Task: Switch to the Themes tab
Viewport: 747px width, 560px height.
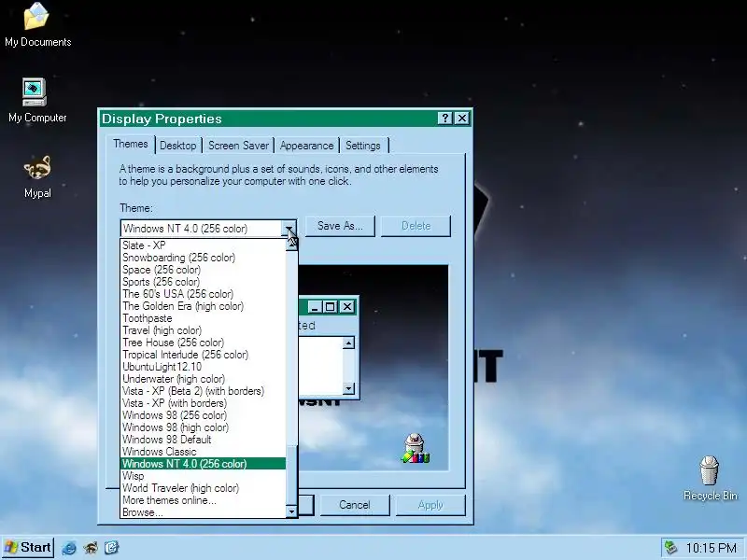Action: [131, 144]
